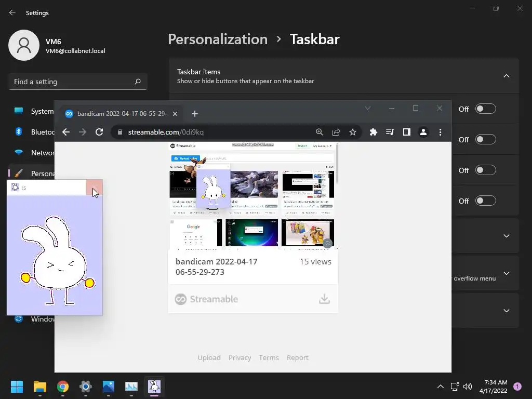Expand the last collapsed Taskbar section

[x=506, y=311]
